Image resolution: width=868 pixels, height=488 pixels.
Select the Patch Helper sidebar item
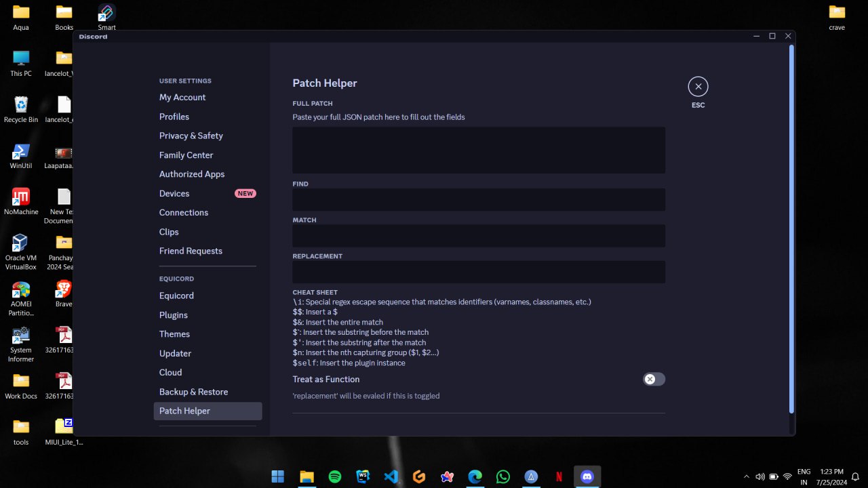208,411
